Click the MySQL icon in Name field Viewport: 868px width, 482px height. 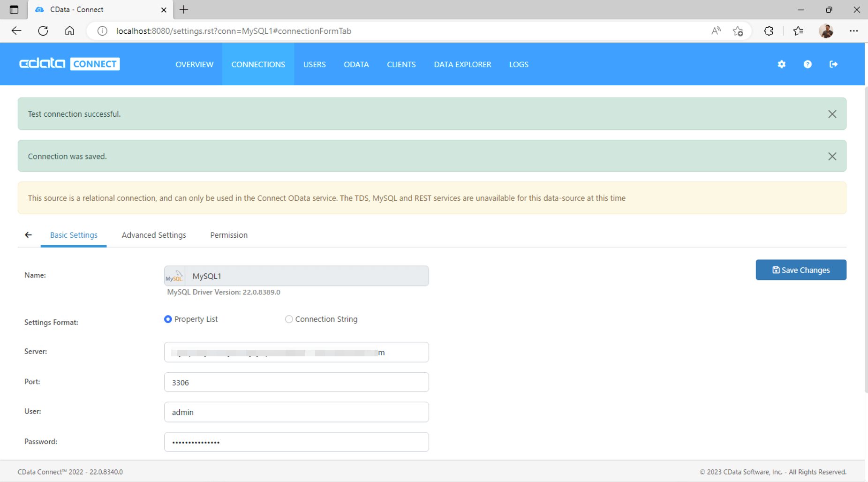(174, 276)
